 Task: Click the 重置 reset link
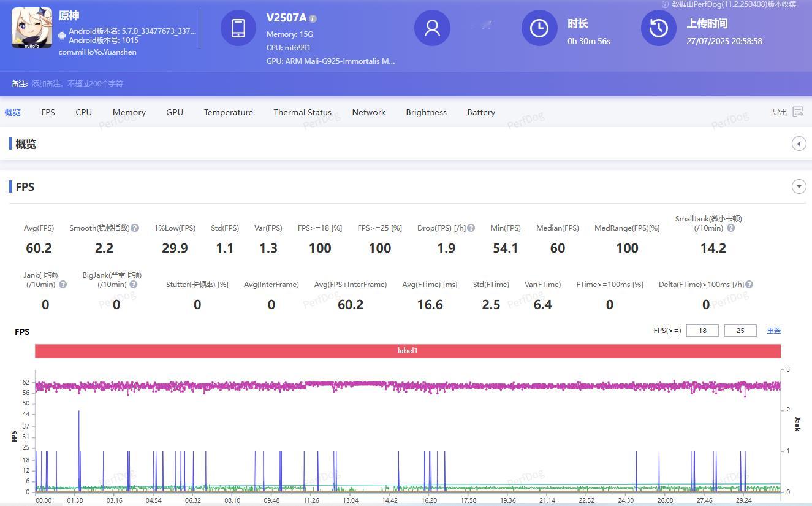coord(773,331)
